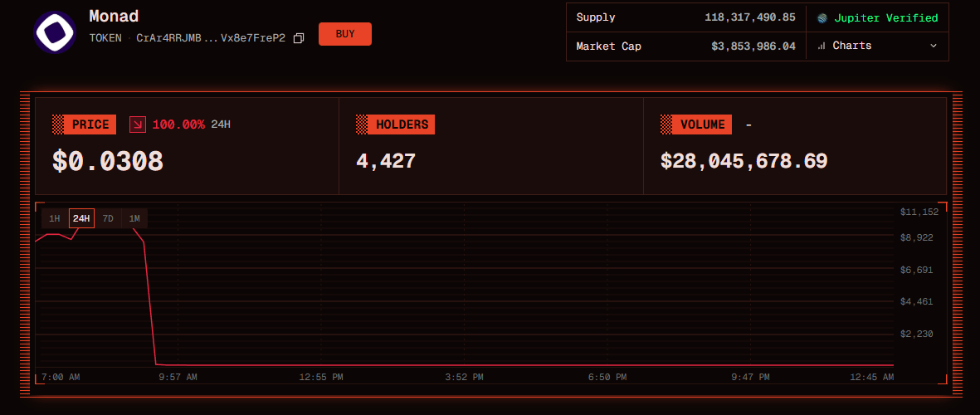Viewport: 980px width, 415px height.
Task: Click the Market Cap row label
Action: coord(609,46)
